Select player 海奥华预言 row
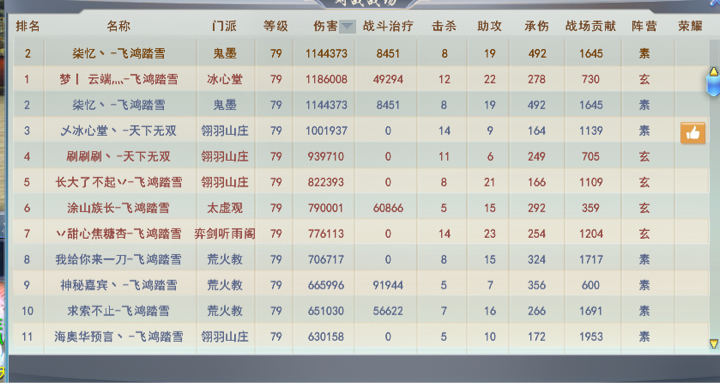Viewport: 720px width, 383px height. 362,337
